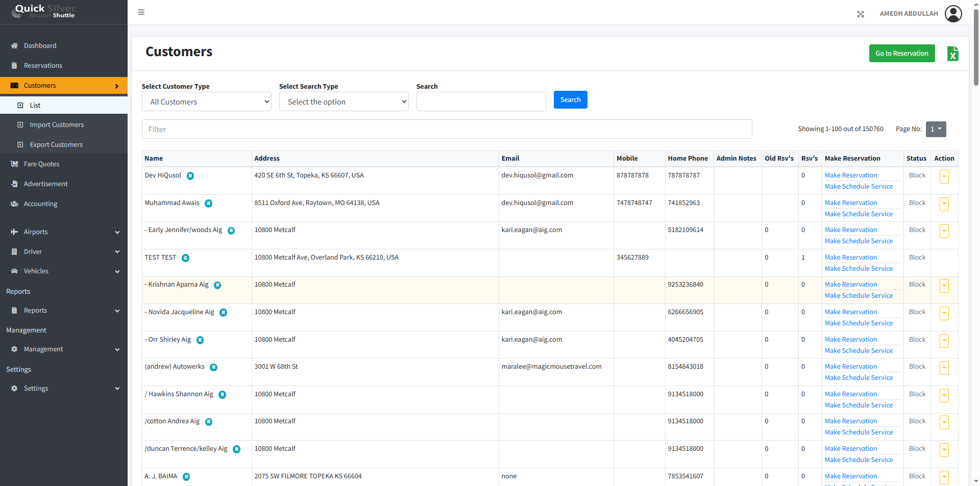This screenshot has height=486, width=980.
Task: Open Import Customers in sidebar
Action: pyautogui.click(x=57, y=125)
